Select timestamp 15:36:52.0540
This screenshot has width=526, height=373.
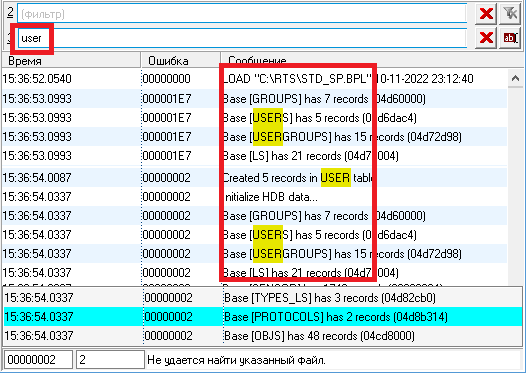point(37,79)
